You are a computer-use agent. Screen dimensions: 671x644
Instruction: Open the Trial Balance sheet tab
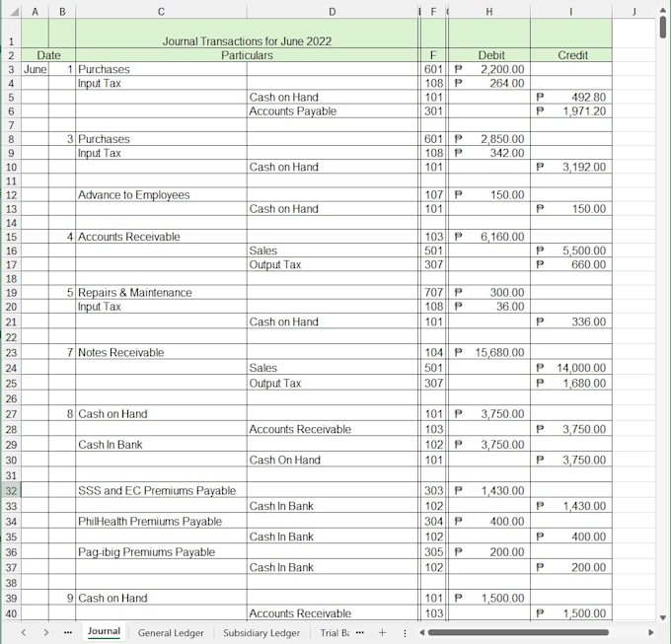335,633
